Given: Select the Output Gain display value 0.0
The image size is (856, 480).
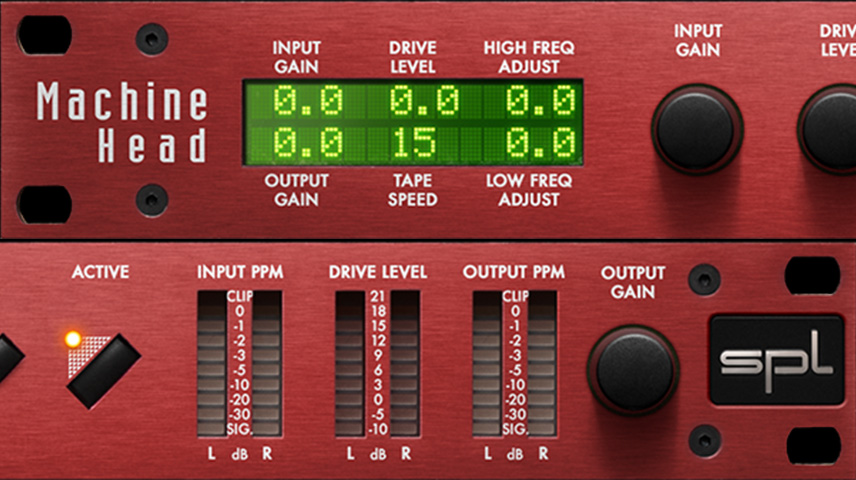Looking at the screenshot, I should coord(308,143).
